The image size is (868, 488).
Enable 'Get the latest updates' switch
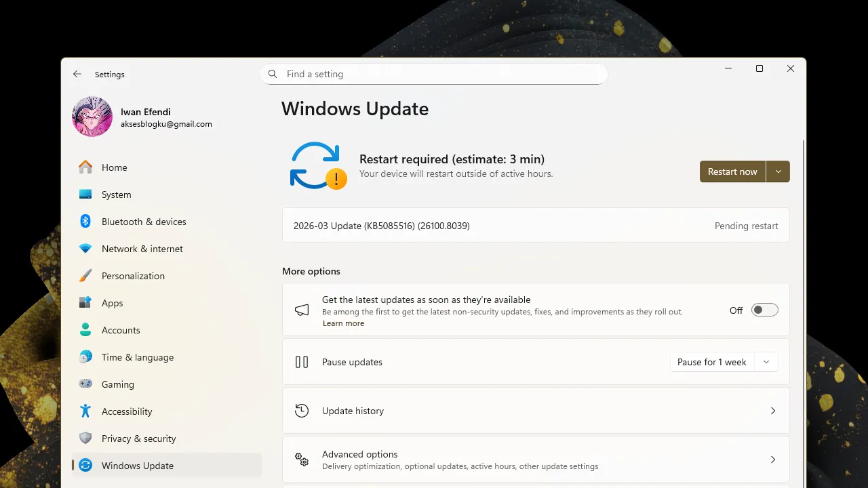pos(764,310)
